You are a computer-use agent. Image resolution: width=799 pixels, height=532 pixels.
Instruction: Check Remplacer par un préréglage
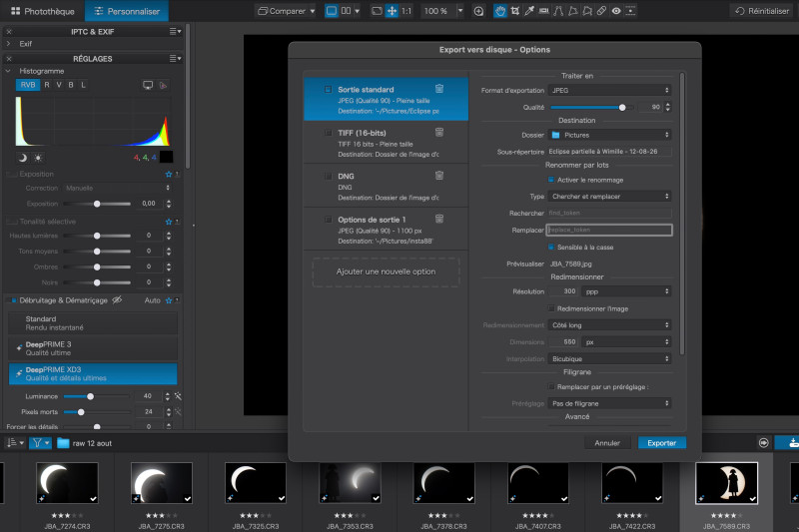point(551,387)
